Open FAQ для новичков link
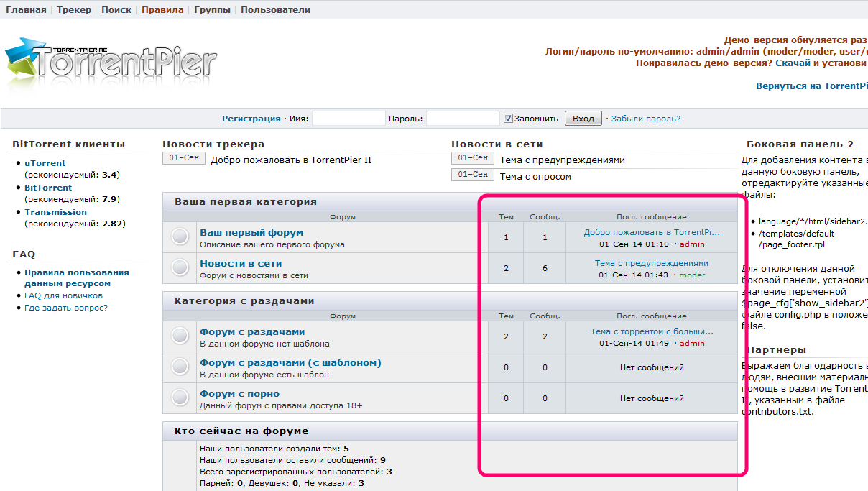The height and width of the screenshot is (491, 868). click(x=63, y=295)
